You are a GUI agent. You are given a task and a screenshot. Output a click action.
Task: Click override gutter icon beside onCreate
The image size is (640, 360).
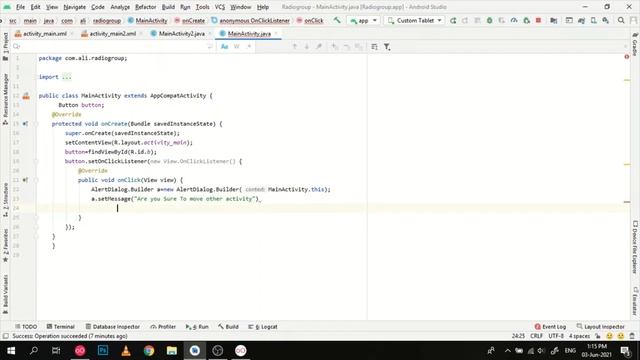tap(25, 124)
